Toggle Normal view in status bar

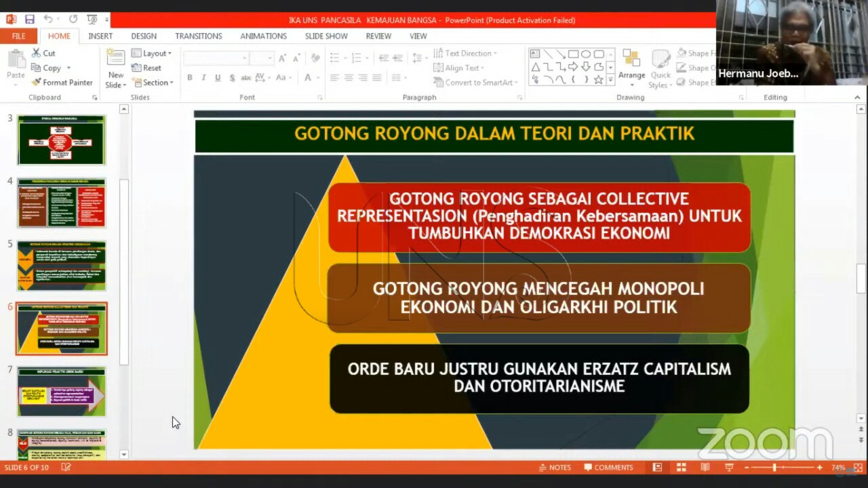pos(656,468)
